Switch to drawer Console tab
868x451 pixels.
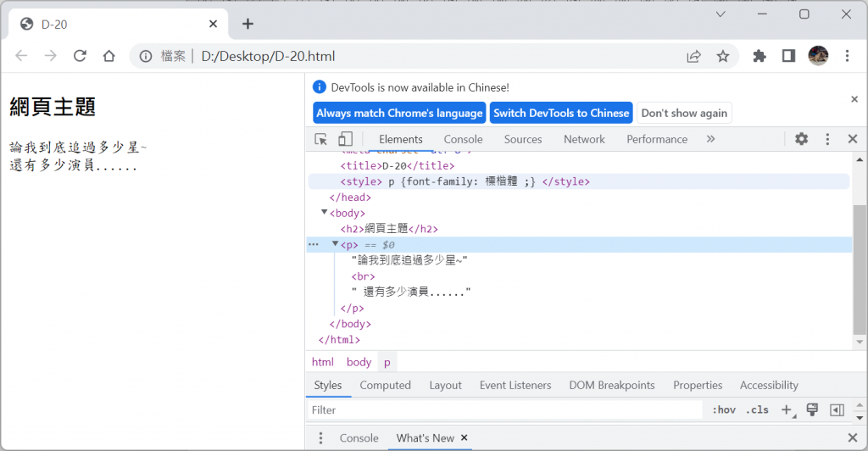[359, 438]
